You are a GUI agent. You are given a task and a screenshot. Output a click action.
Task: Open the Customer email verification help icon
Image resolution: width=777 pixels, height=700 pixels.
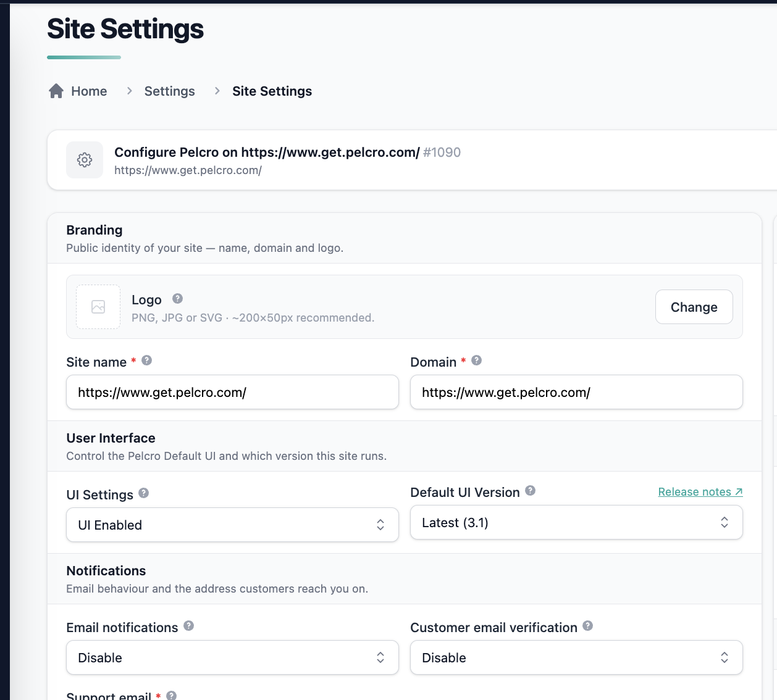point(587,626)
